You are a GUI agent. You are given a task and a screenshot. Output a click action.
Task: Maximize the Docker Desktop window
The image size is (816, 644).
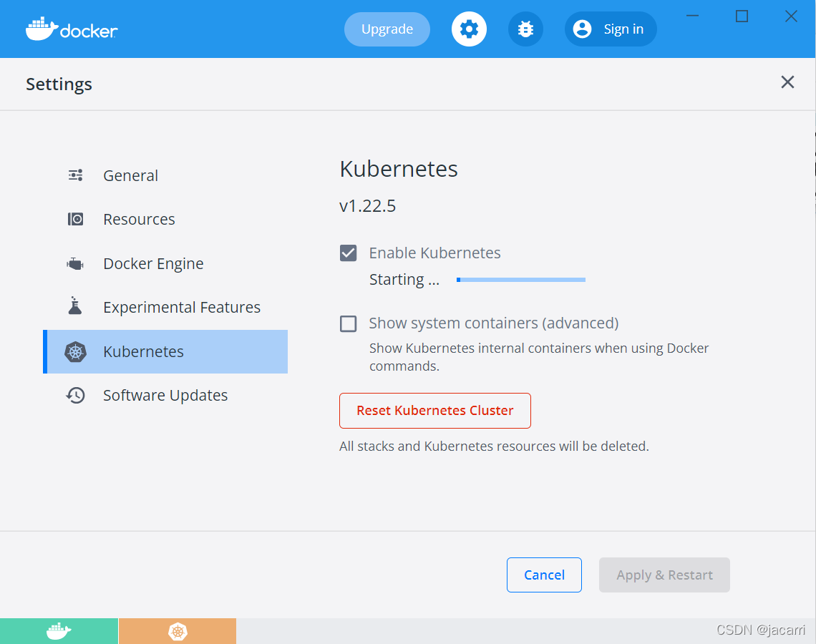click(742, 16)
